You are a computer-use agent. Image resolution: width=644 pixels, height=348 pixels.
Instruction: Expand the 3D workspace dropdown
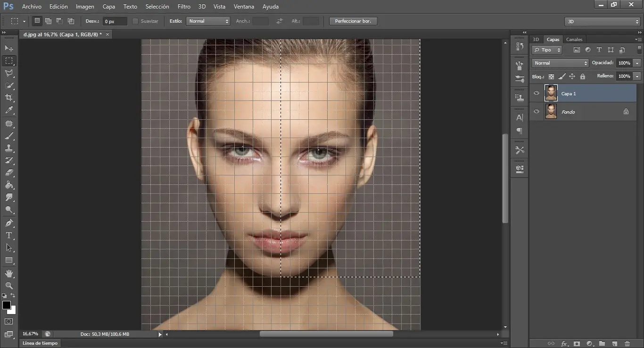(x=602, y=22)
